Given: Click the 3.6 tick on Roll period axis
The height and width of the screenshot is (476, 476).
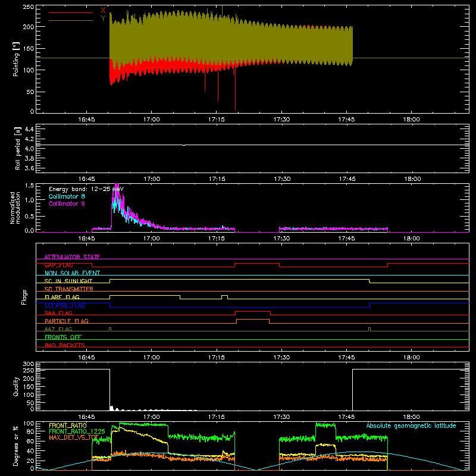Looking at the screenshot, I should [29, 168].
